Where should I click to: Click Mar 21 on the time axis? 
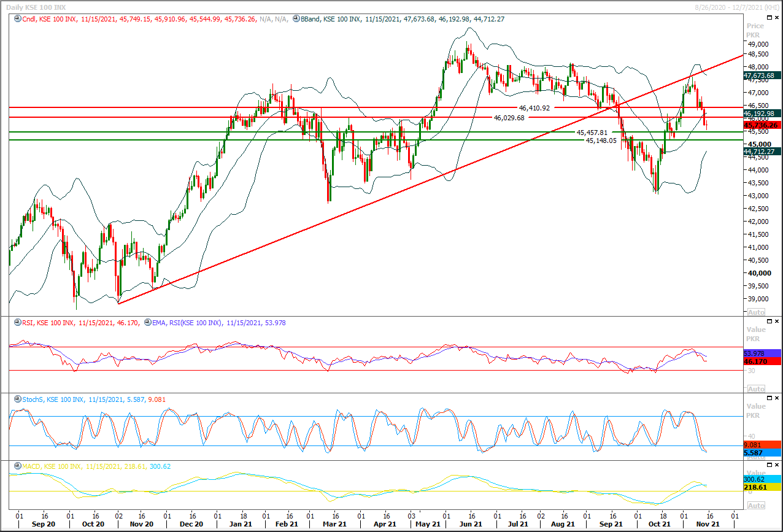coord(334,524)
